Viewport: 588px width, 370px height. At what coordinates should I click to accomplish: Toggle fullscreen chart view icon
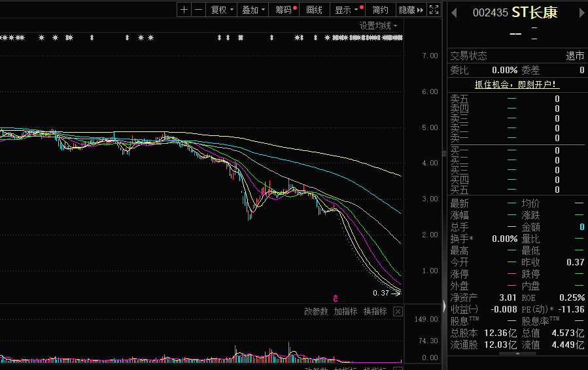[x=435, y=10]
